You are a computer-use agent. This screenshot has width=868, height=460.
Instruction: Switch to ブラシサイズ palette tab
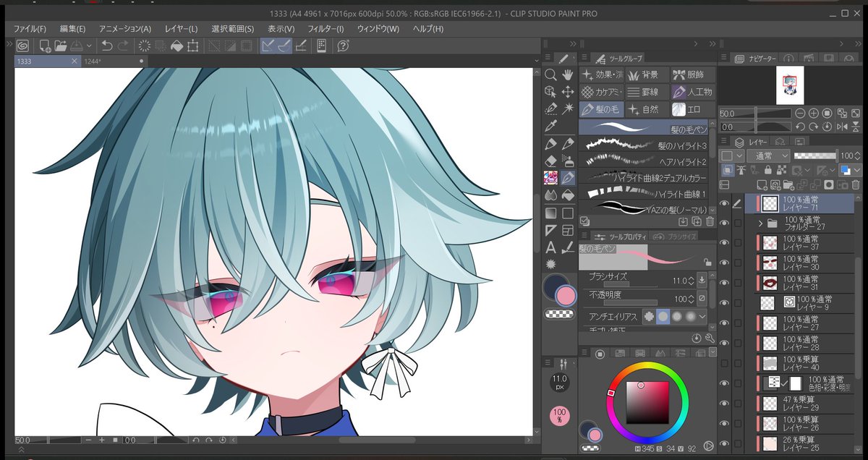[x=674, y=237]
